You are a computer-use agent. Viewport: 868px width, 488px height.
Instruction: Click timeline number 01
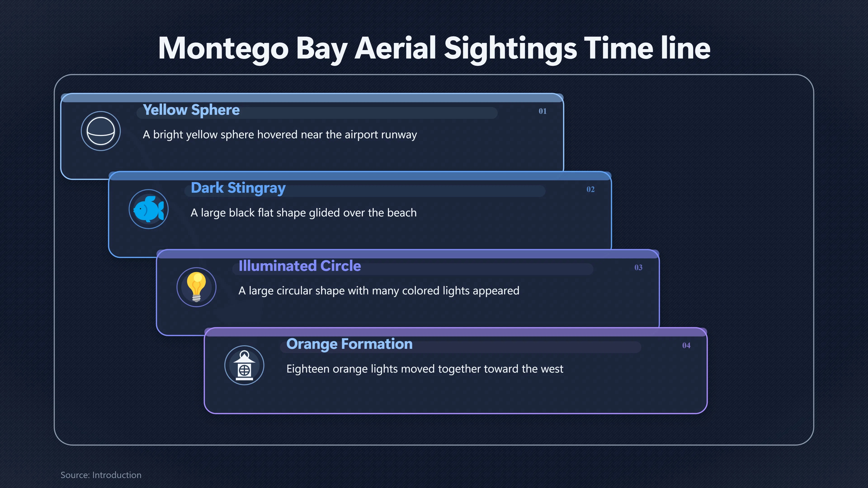point(542,111)
